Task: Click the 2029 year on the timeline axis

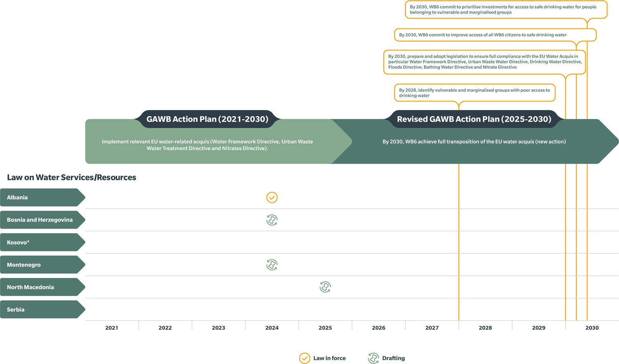Action: [x=539, y=328]
